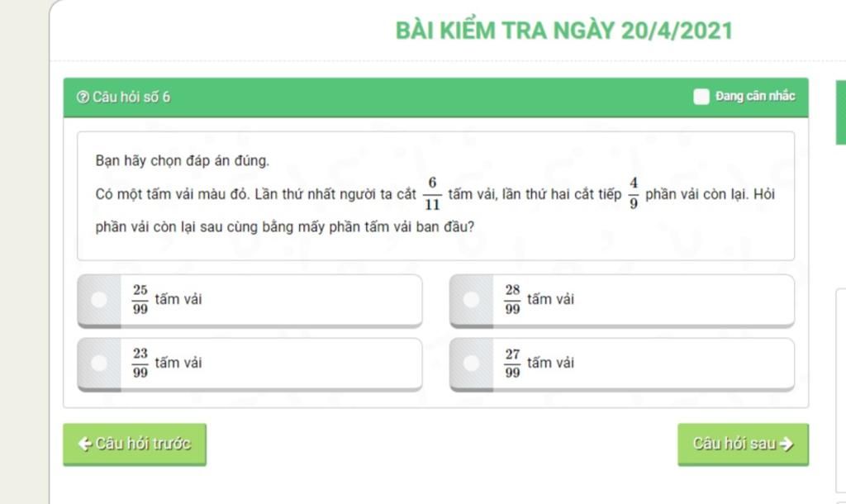
Task: Click the left arrow icon on Câu hỏi trước
Action: (85, 444)
